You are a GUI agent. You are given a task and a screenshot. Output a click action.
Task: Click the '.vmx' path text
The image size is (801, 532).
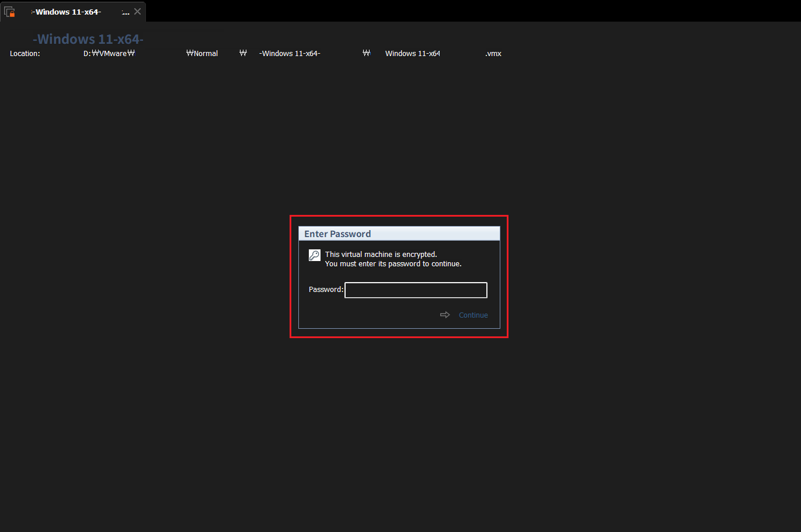(x=493, y=54)
